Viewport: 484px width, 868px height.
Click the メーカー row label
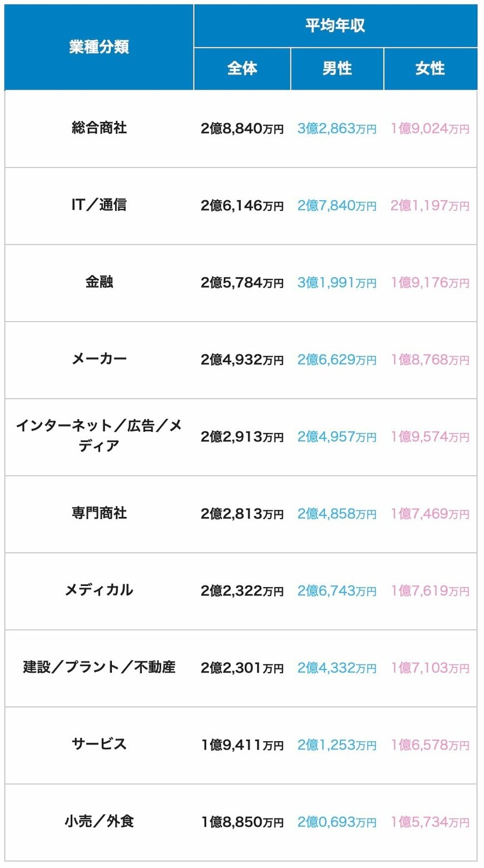coord(99,359)
